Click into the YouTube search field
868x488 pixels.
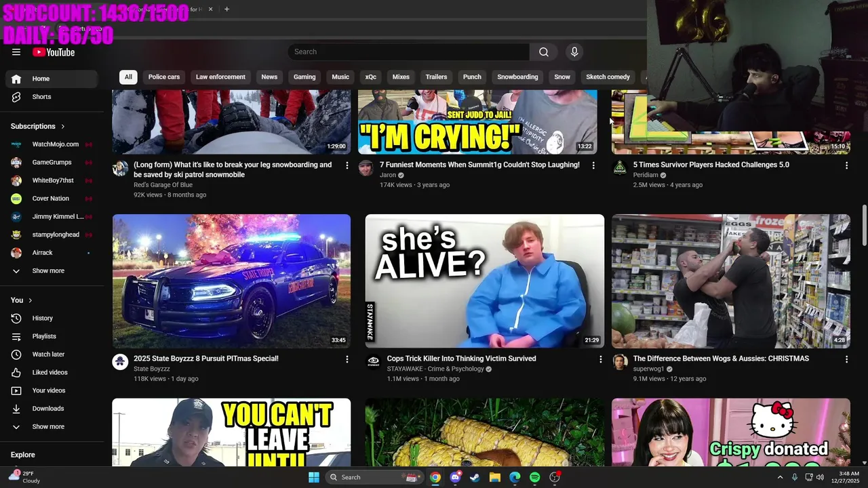409,52
